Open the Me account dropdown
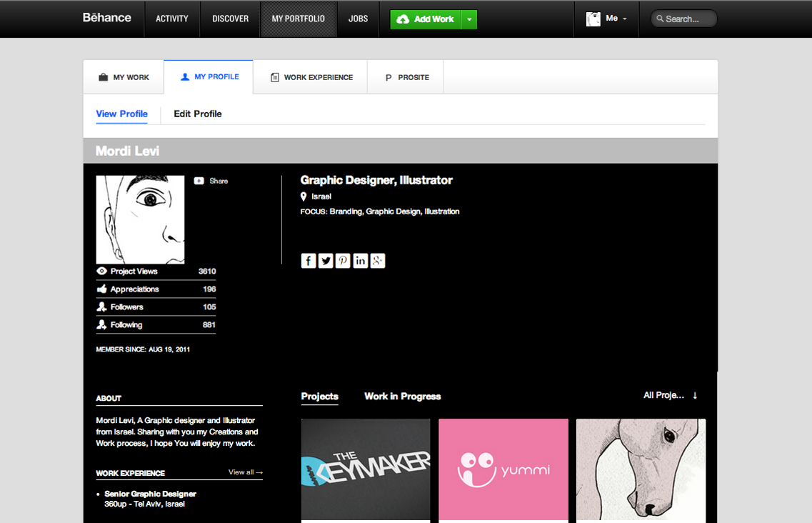 tap(606, 19)
